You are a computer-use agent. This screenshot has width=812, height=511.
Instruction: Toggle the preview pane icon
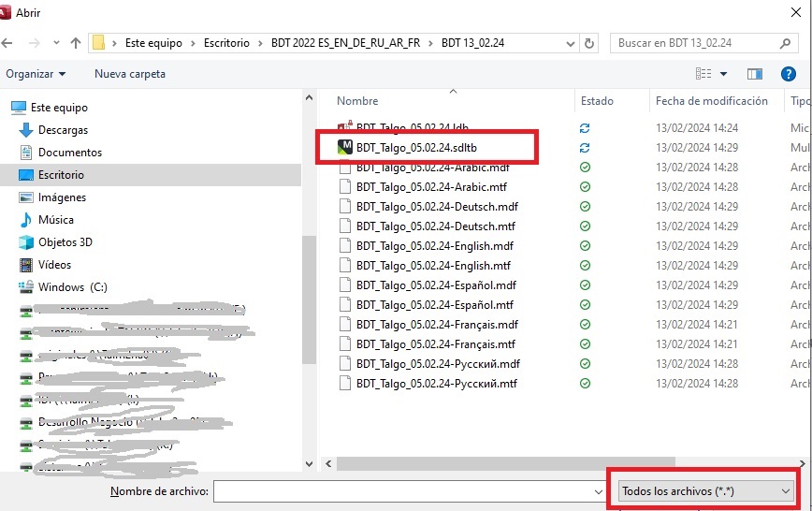pos(755,74)
